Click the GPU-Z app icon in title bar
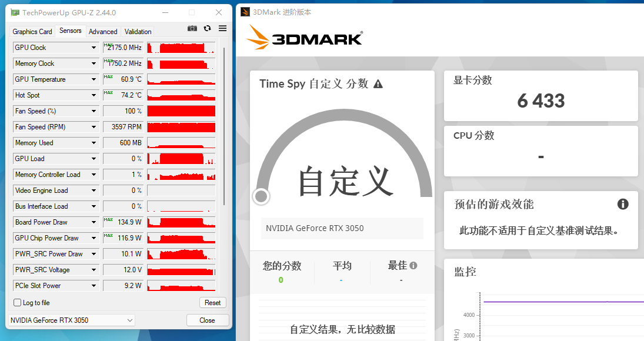This screenshot has width=644, height=341. 14,12
